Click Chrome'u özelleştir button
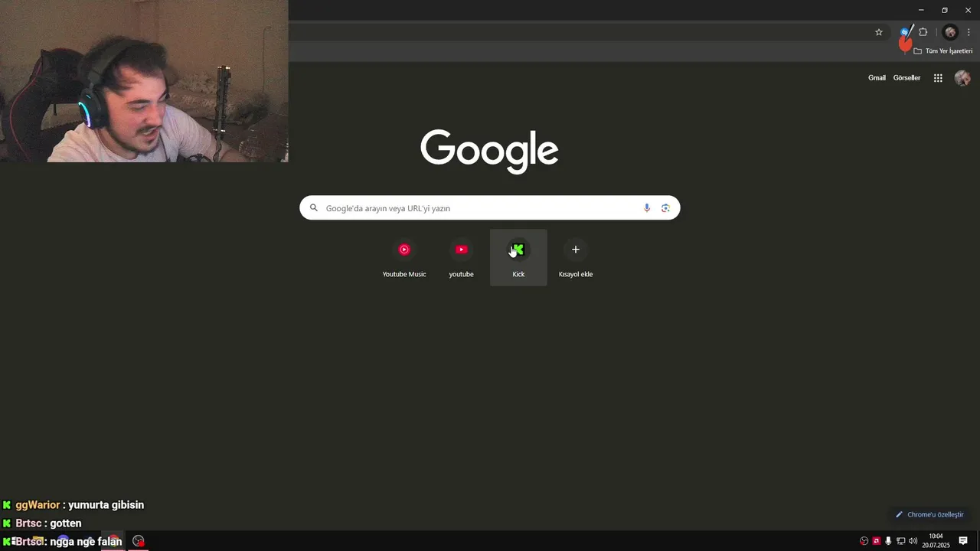The width and height of the screenshot is (980, 551). pyautogui.click(x=930, y=514)
